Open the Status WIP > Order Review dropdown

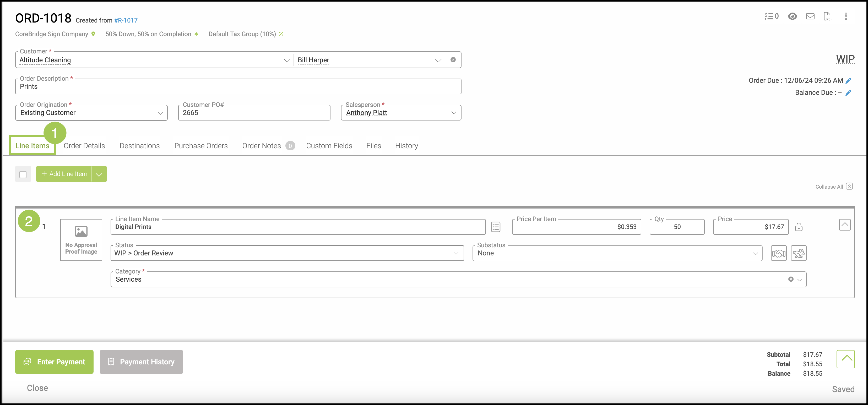(287, 253)
